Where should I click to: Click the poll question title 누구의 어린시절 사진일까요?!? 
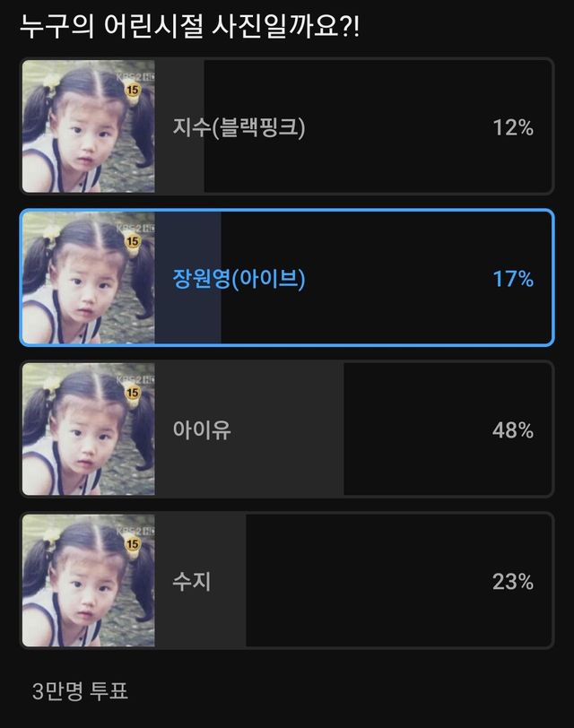189,25
